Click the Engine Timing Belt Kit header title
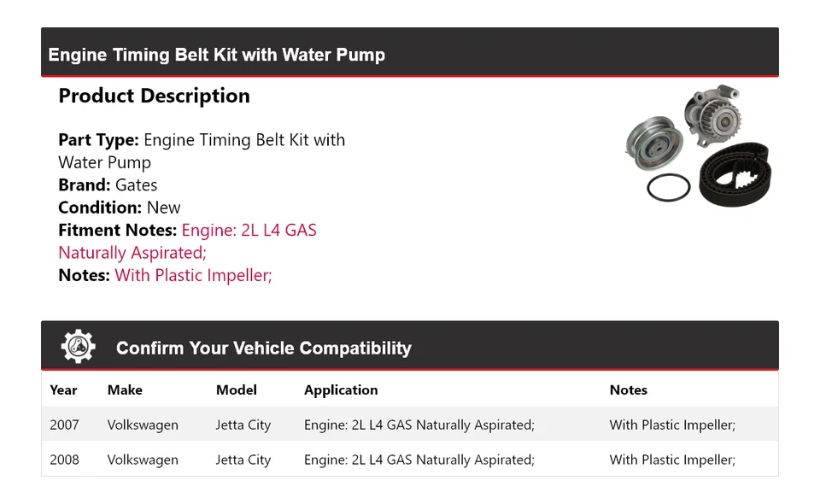Image resolution: width=820 pixels, height=504 pixels. (x=216, y=55)
